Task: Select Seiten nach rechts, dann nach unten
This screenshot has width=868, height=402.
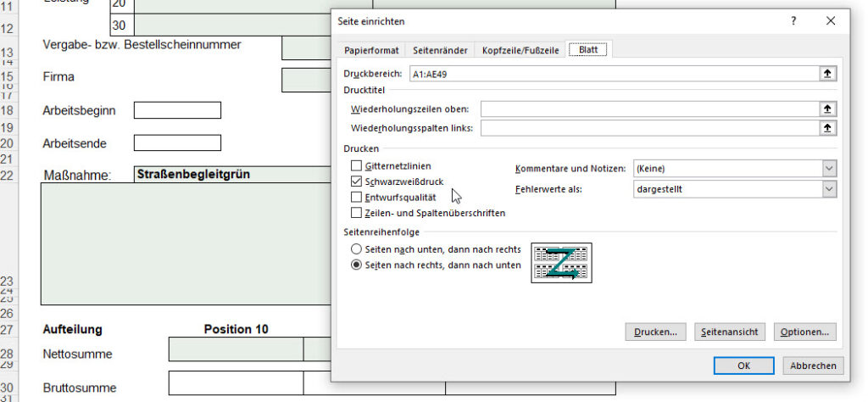Action: coord(357,265)
